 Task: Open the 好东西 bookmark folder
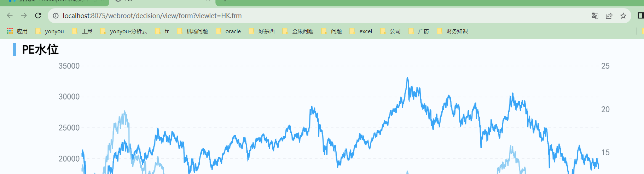(262, 31)
